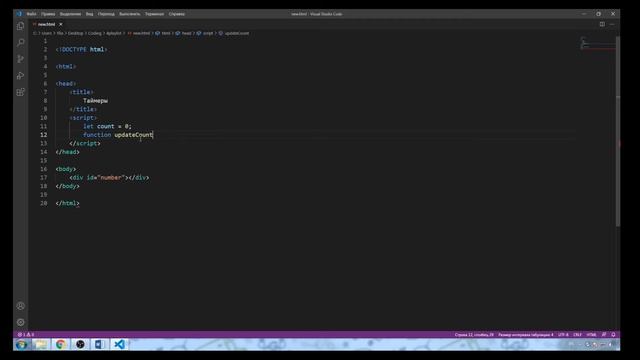Click the div id="number" line
Viewport: 640px width, 360px height.
(x=109, y=178)
